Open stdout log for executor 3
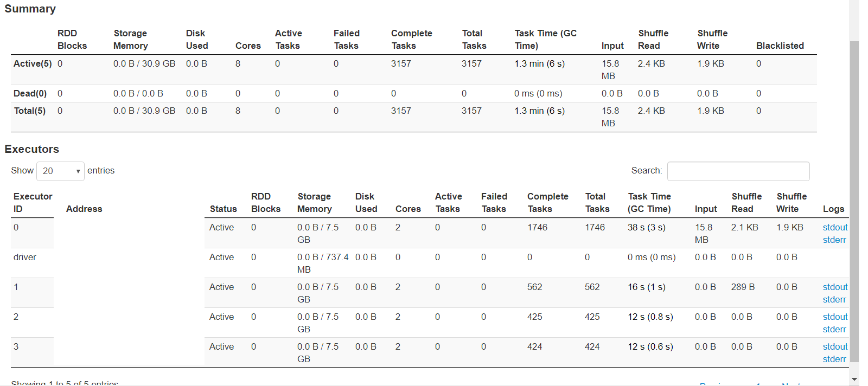This screenshot has width=868, height=386. (x=835, y=346)
